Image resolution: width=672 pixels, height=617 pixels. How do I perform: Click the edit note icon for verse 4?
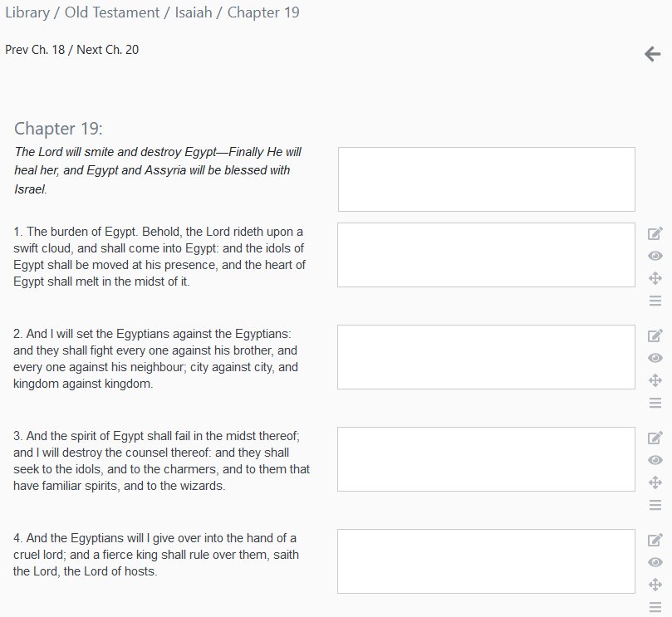[x=655, y=540]
